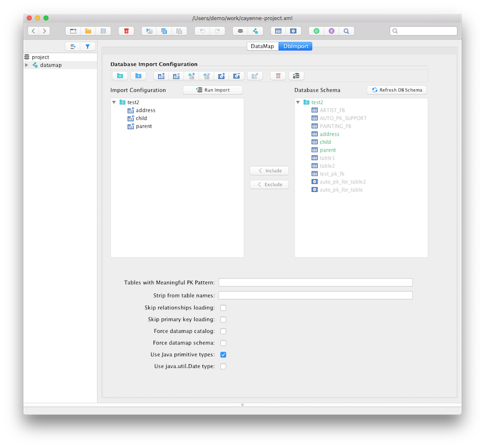The height and width of the screenshot is (448, 485).
Task: Click the Open Project folder icon
Action: (x=88, y=30)
